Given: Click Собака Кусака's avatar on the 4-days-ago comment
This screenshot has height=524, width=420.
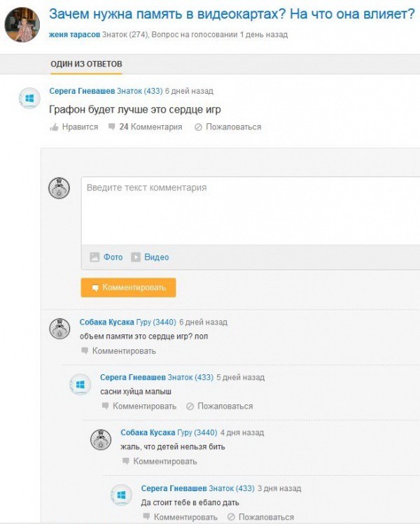Looking at the screenshot, I should point(101,439).
